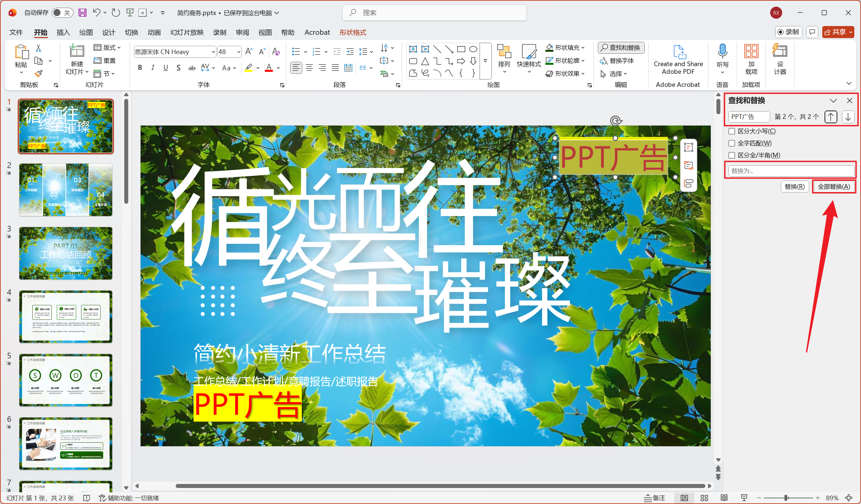Click the 全部替换 Replace All button
Viewport: 861px width, 504px height.
[834, 186]
